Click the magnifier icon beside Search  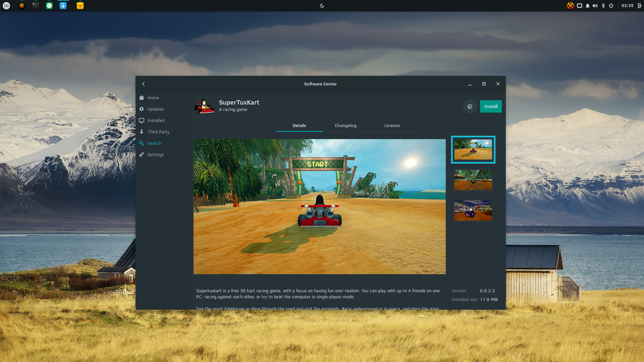[x=142, y=143]
